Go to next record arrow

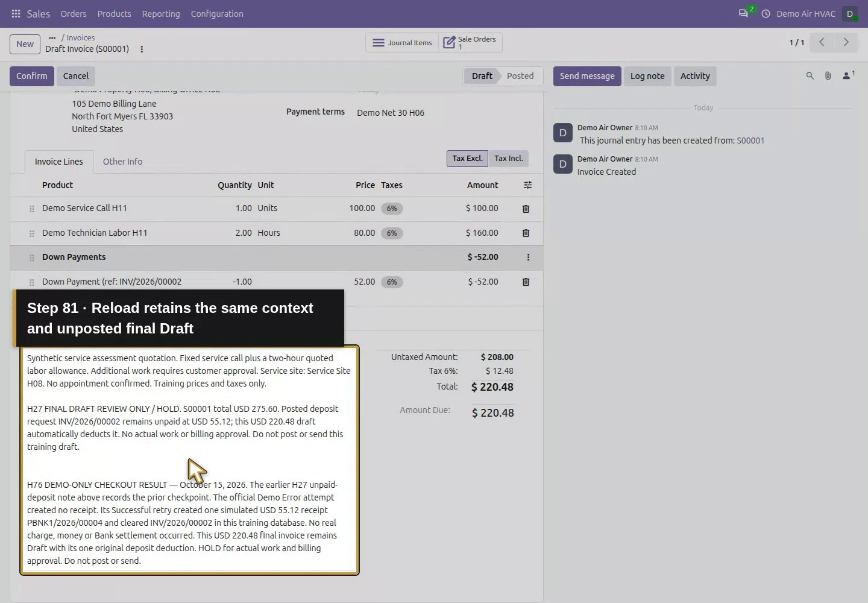(x=846, y=42)
